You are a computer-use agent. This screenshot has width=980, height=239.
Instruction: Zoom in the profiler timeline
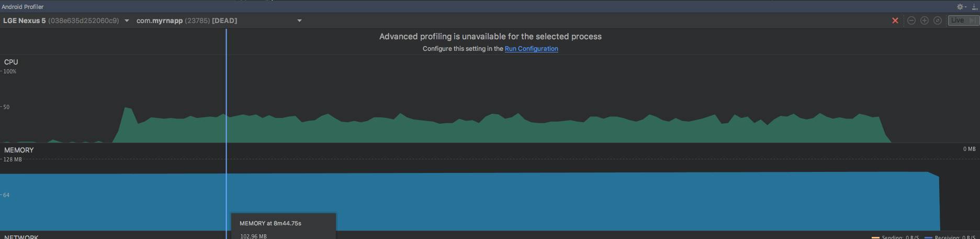pos(925,20)
